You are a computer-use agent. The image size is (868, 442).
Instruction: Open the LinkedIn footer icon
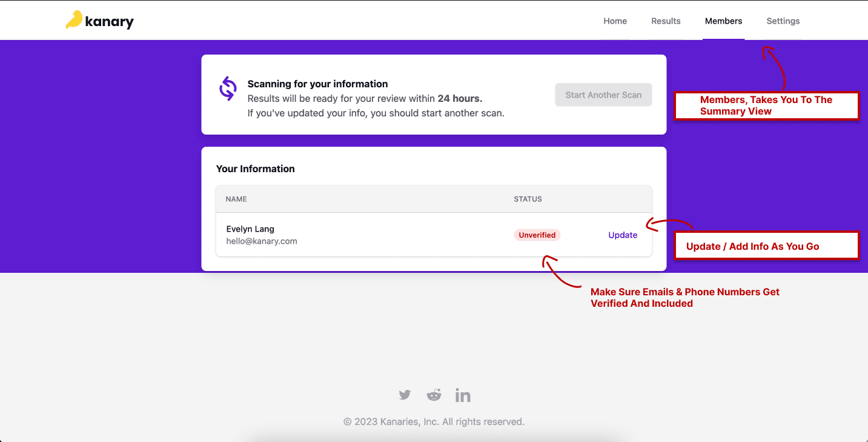point(463,395)
